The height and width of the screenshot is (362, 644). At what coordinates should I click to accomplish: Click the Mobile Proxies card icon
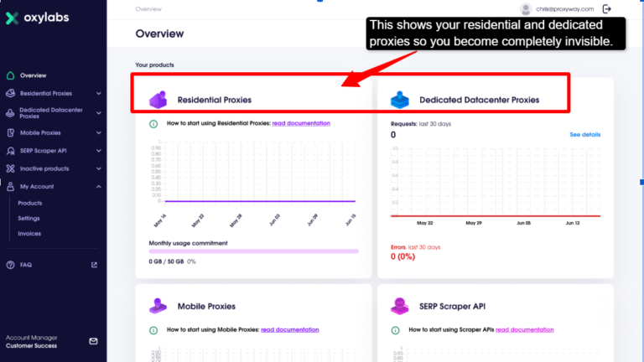click(158, 306)
